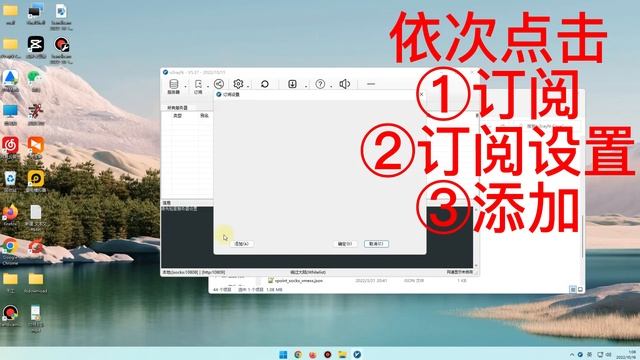The width and height of the screenshot is (640, 360).
Task: Click the Chrome icon on the taskbar
Action: pyautogui.click(x=298, y=354)
